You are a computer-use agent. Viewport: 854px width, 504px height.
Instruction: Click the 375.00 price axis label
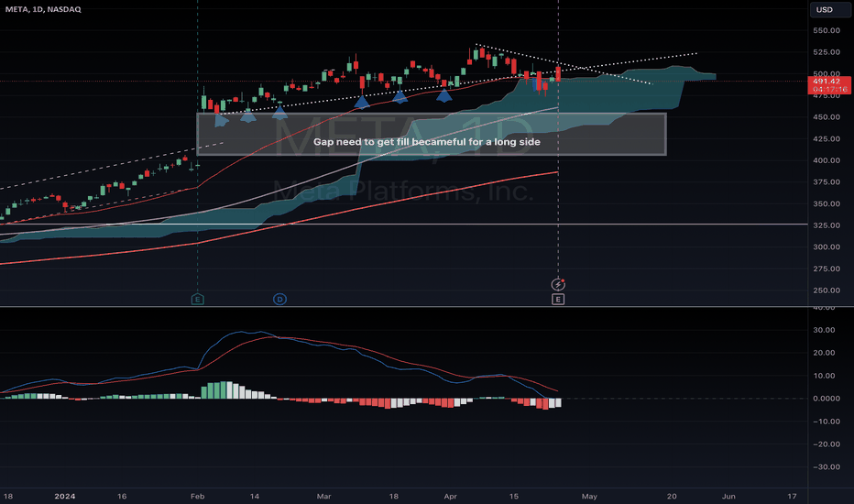click(827, 182)
